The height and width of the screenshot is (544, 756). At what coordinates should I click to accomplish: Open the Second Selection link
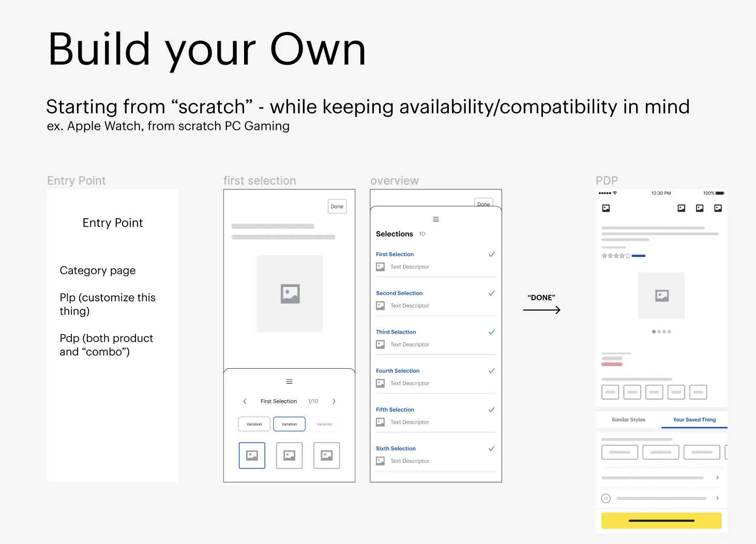tap(399, 293)
